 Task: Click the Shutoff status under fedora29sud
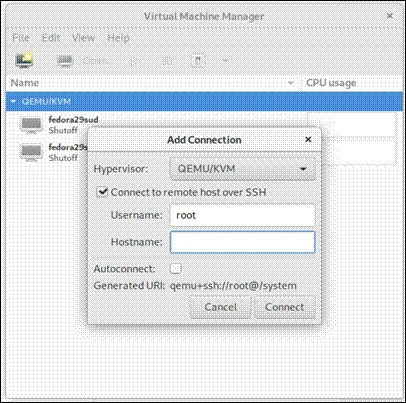(63, 130)
